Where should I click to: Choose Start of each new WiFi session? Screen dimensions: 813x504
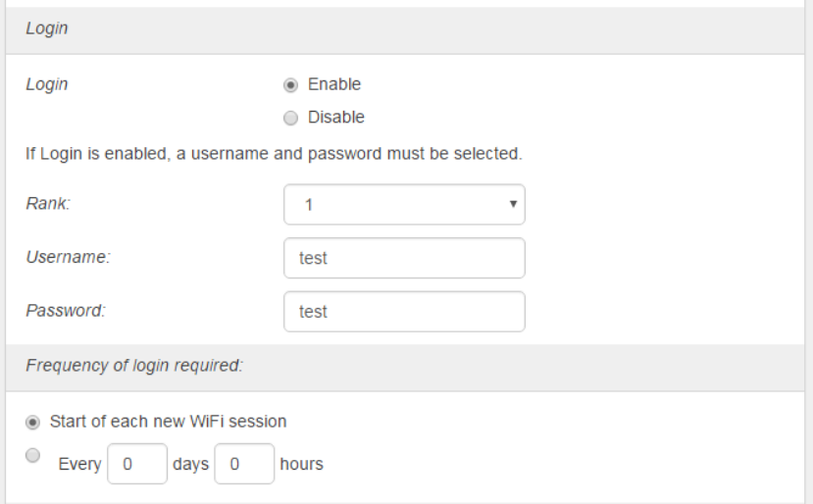[x=34, y=422]
